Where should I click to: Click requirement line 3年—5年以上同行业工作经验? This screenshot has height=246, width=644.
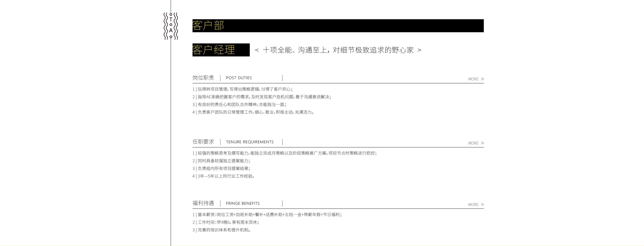click(223, 176)
